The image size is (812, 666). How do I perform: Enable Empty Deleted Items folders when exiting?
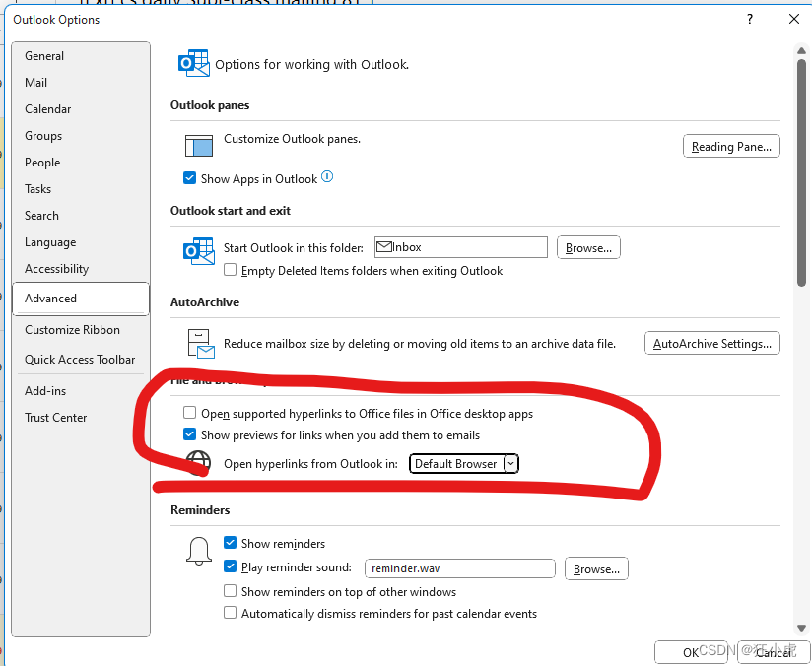pos(230,270)
